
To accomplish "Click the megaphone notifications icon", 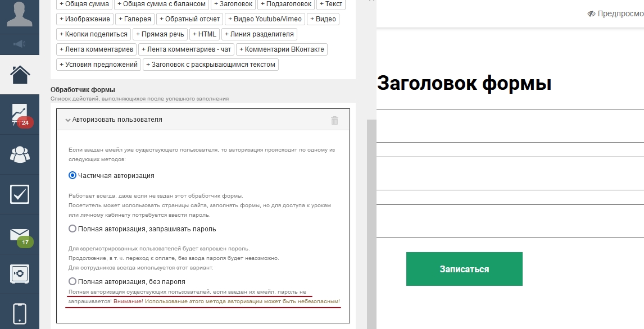I will point(19,44).
